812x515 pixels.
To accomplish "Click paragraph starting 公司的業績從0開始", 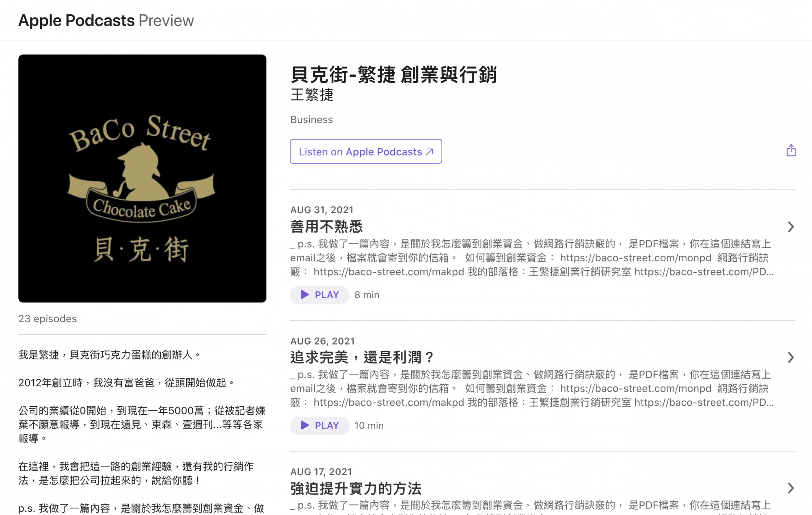I will (142, 424).
